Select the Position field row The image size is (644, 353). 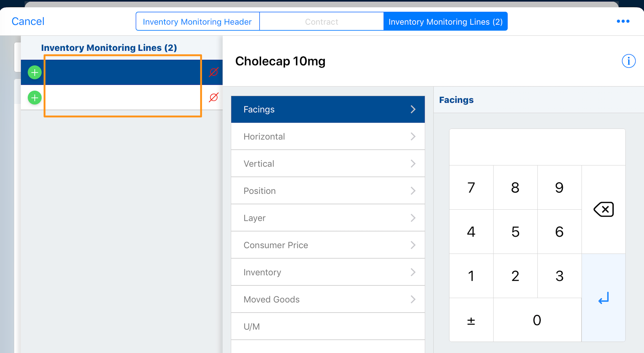point(328,191)
